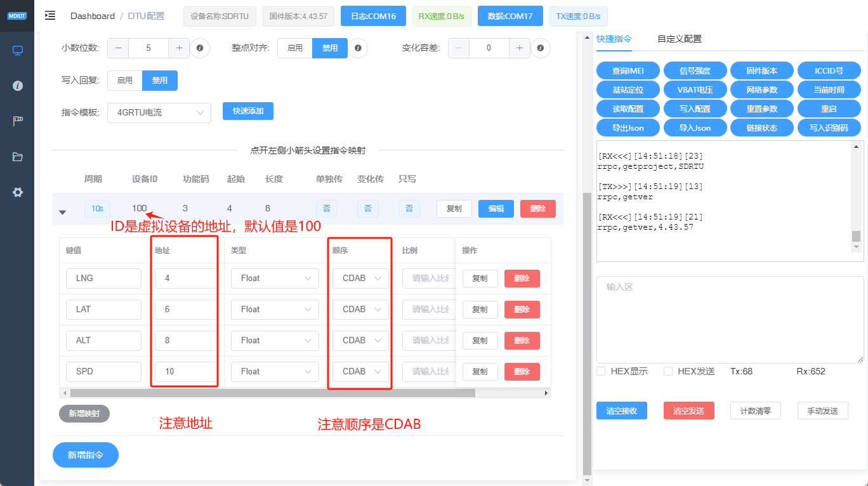
Task: Open type dropdown for ALT row
Action: tap(275, 341)
